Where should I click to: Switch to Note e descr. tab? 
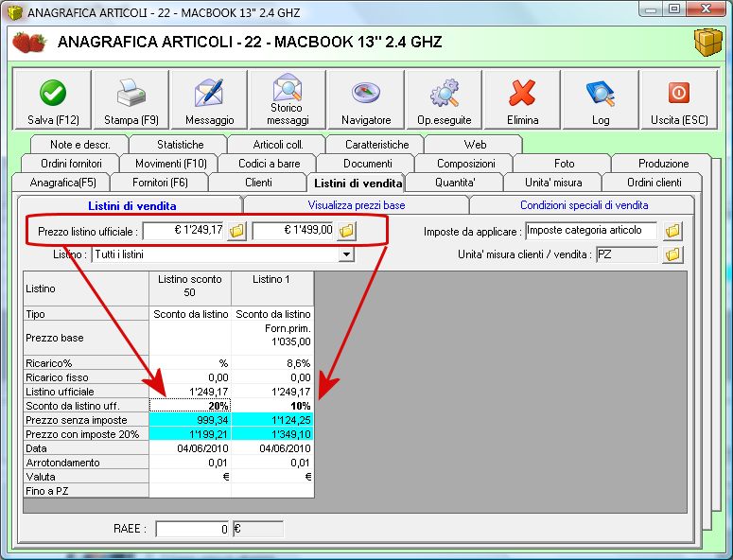click(79, 145)
